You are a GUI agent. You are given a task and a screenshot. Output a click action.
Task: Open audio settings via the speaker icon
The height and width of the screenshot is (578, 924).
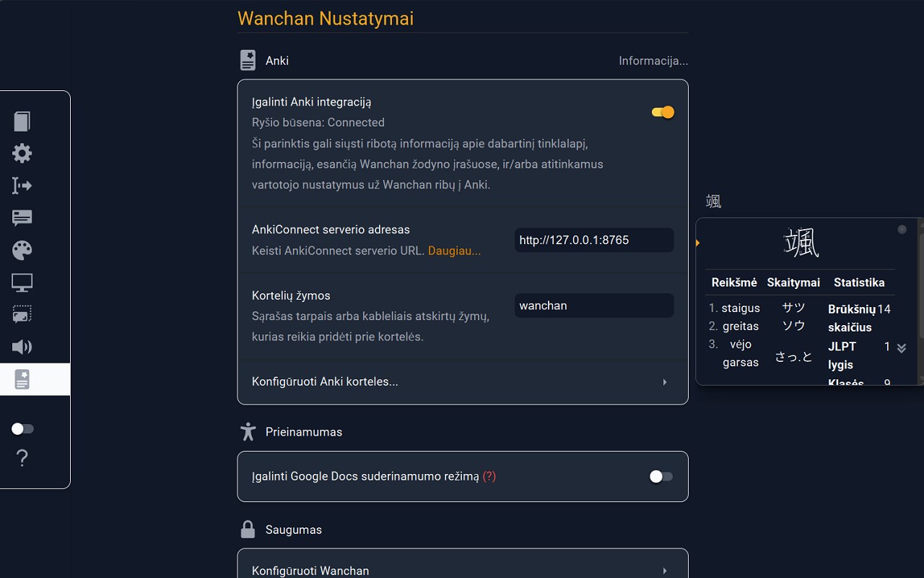click(22, 347)
